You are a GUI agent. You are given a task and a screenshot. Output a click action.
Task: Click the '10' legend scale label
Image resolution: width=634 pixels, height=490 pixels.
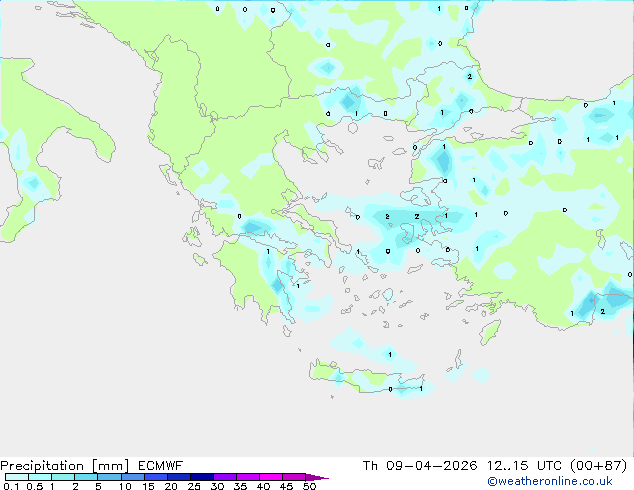[125, 486]
